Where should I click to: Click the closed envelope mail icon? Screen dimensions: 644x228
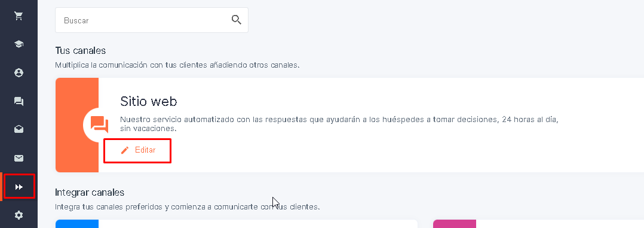pyautogui.click(x=19, y=159)
